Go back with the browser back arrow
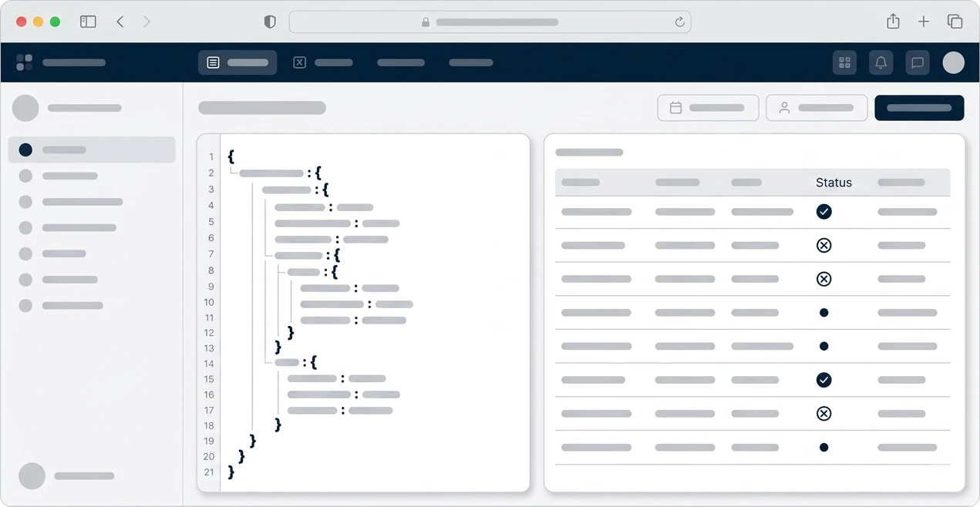 (x=120, y=22)
